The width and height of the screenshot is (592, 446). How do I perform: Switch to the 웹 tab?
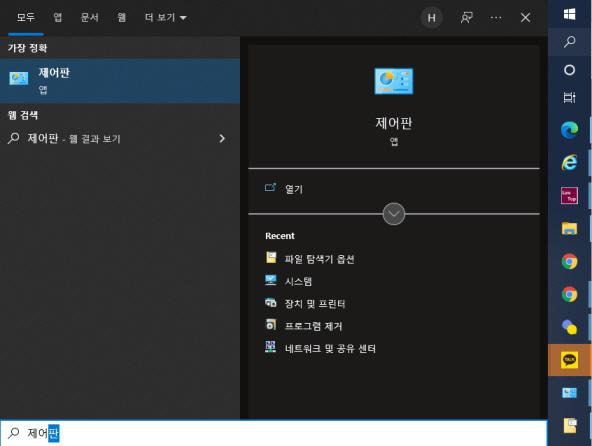coord(122,17)
